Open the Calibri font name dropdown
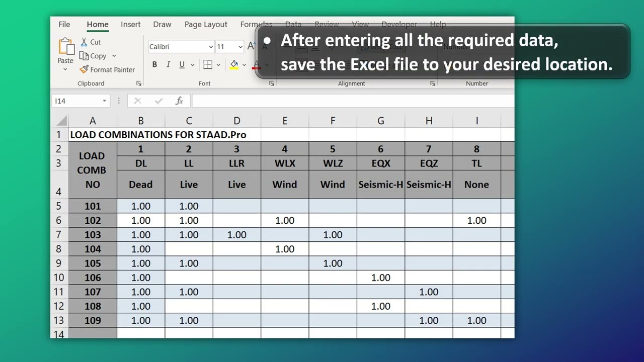The height and width of the screenshot is (362, 644). tap(210, 47)
